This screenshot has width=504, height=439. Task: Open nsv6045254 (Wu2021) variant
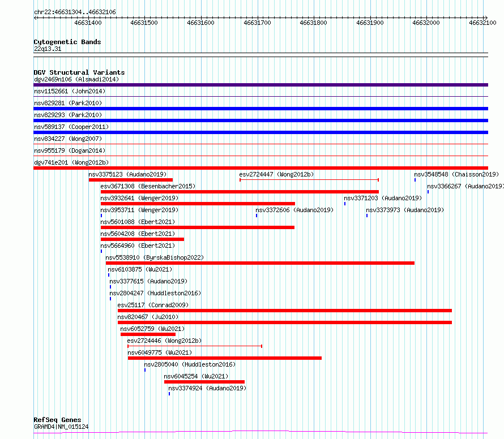point(196,376)
